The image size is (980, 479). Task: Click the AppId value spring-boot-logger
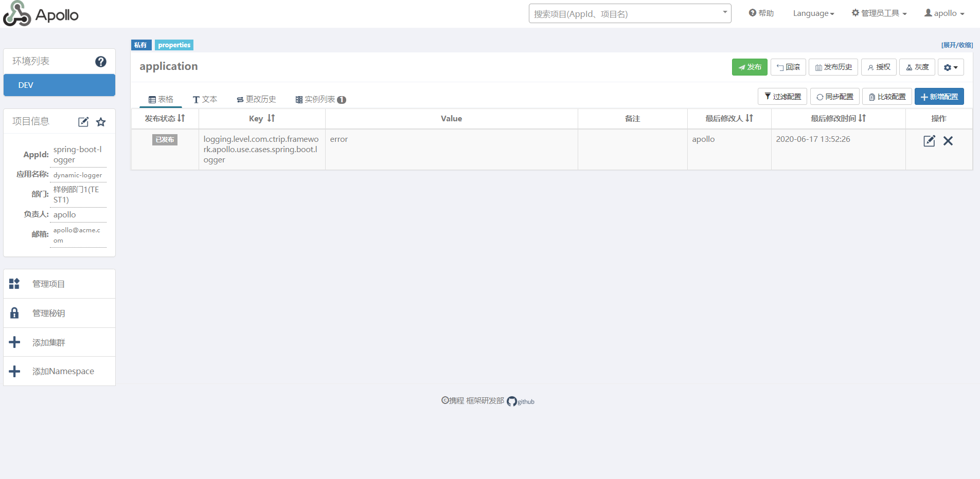(x=78, y=155)
